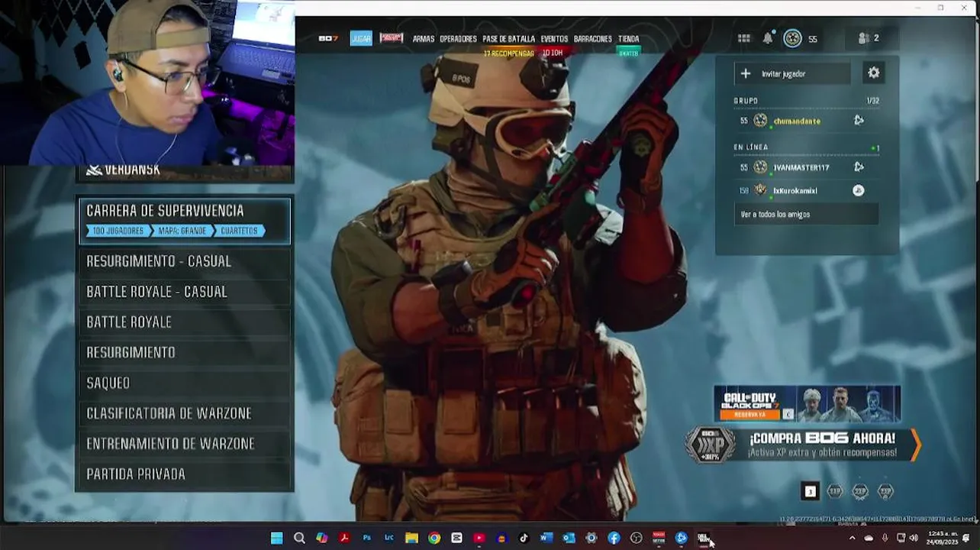
Task: Open the volume control in system tray
Action: click(914, 538)
